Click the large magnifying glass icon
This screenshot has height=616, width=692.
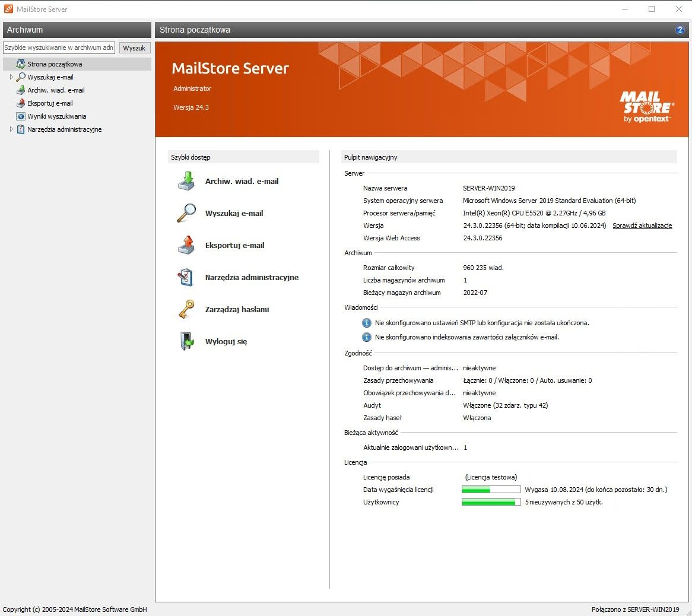pyautogui.click(x=187, y=213)
